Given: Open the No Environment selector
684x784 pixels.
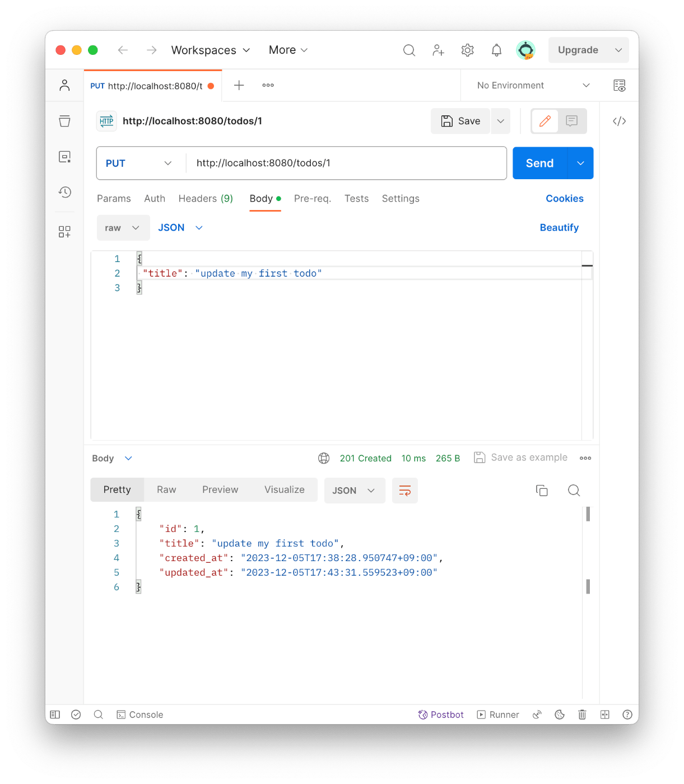Looking at the screenshot, I should [x=533, y=86].
